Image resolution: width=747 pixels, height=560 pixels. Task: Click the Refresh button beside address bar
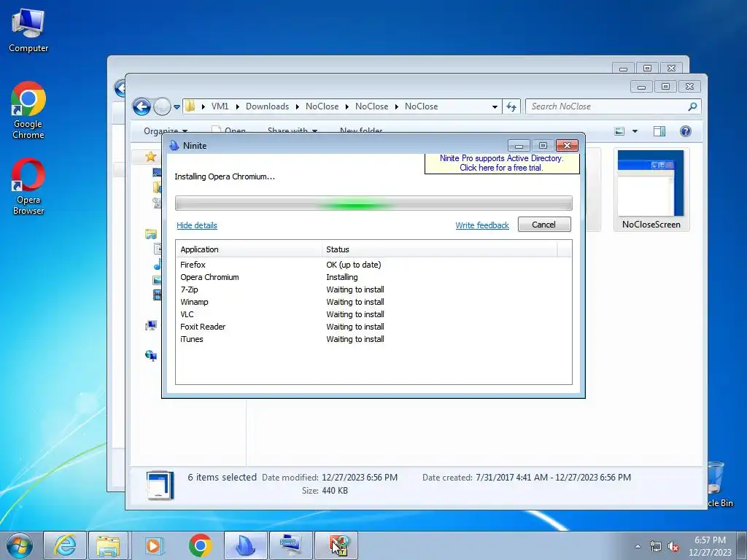tap(511, 106)
